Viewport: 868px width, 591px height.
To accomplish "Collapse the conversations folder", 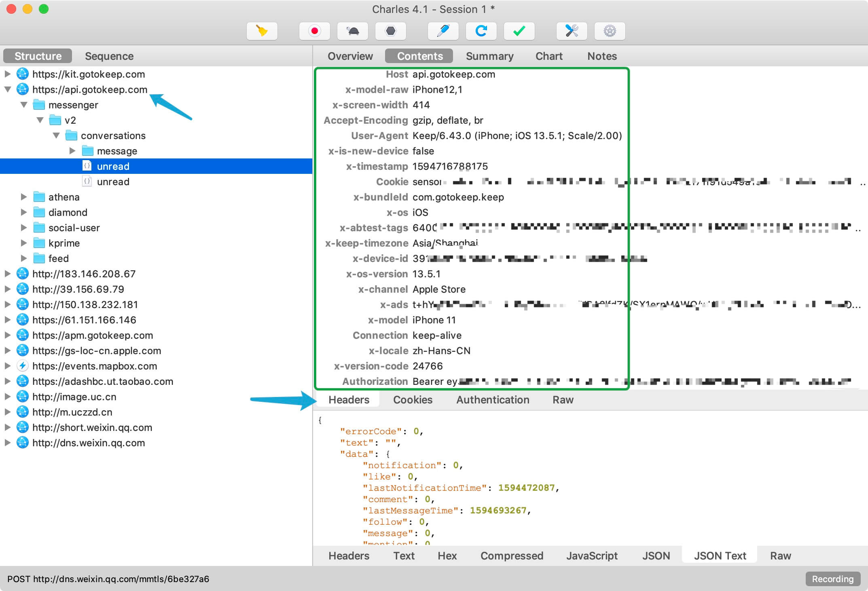I will coord(56,135).
